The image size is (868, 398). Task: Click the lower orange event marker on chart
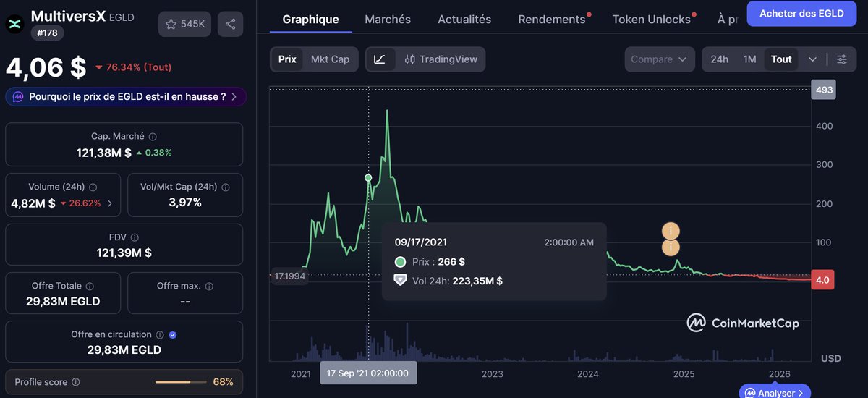(671, 247)
